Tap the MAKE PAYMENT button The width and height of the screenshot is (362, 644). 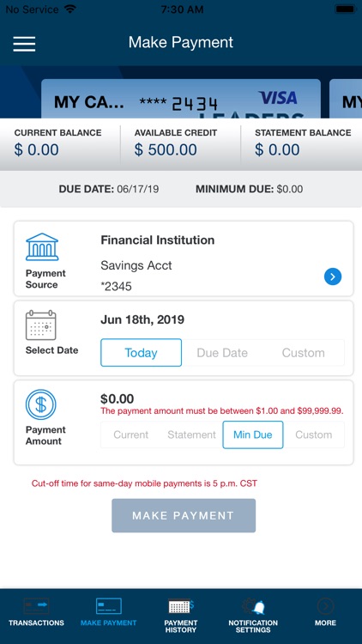click(x=184, y=515)
